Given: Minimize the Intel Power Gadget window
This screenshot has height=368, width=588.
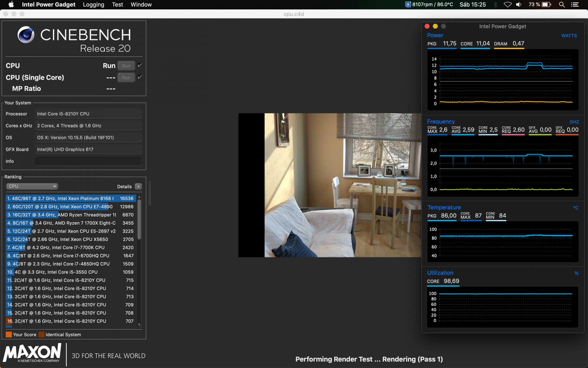Looking at the screenshot, I should [x=435, y=26].
